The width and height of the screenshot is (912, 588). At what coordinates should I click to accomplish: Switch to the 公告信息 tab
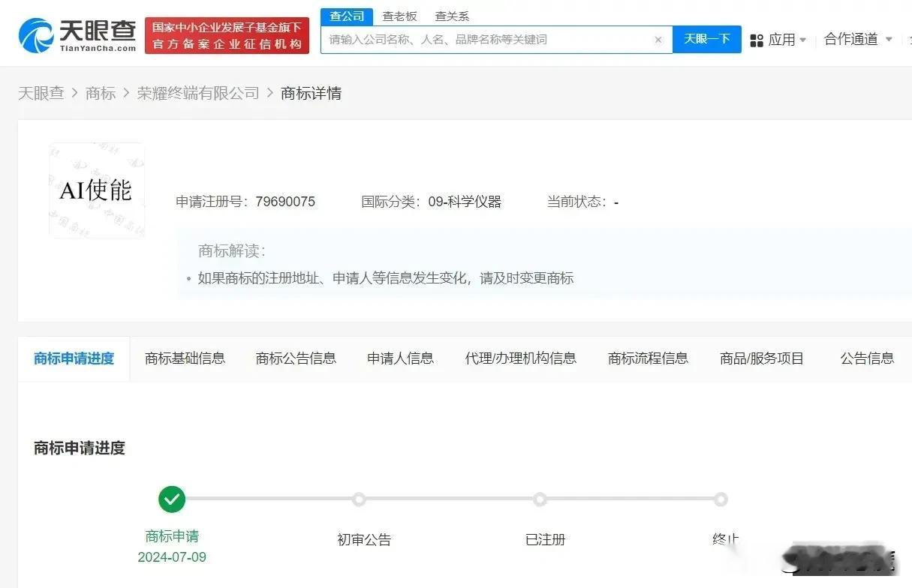tap(867, 358)
